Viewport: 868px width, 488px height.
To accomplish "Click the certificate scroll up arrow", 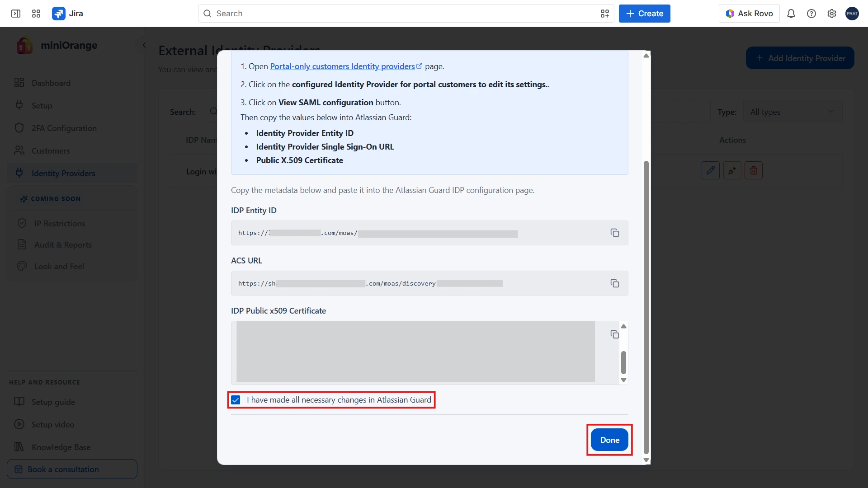I will [x=623, y=326].
